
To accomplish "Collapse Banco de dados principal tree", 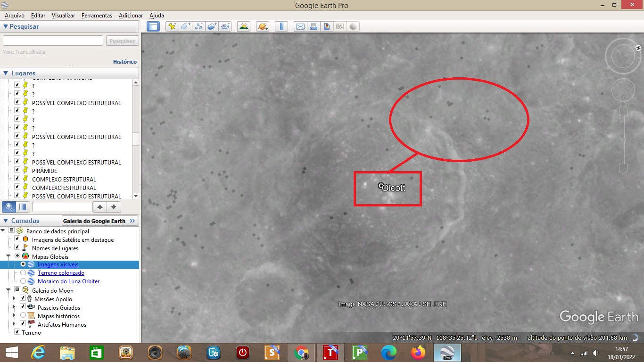I will coord(3,231).
